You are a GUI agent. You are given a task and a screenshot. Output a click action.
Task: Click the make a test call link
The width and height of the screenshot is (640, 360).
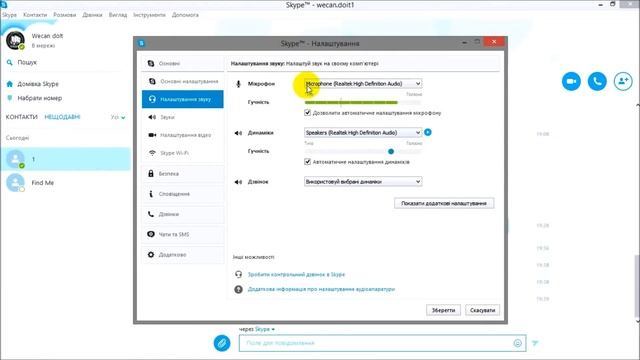pos(296,274)
